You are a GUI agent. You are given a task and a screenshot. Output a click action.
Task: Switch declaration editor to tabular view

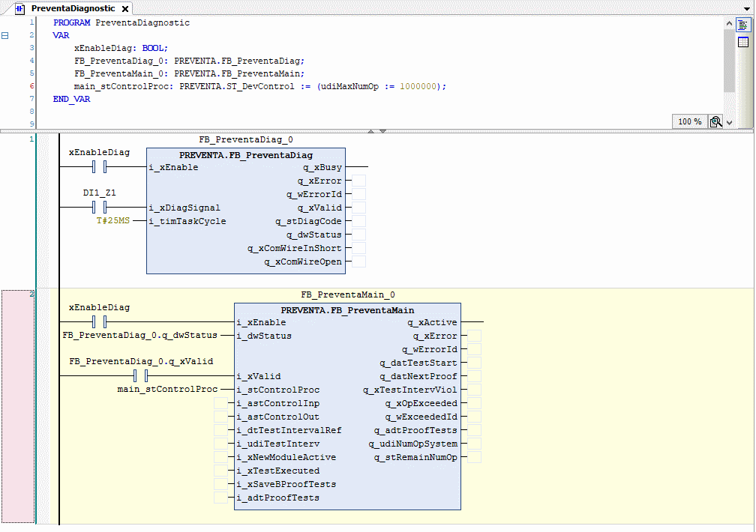743,42
